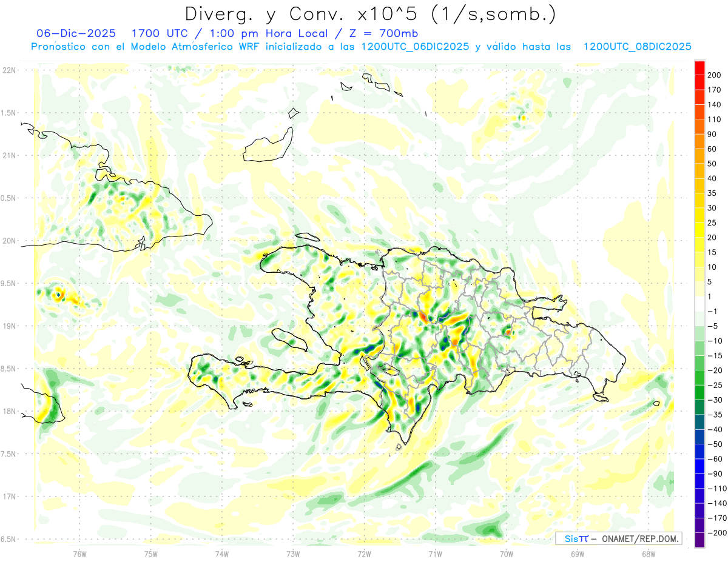Click the "7.5N" latitude axis label
Image resolution: width=728 pixels, height=562 pixels.
point(9,454)
